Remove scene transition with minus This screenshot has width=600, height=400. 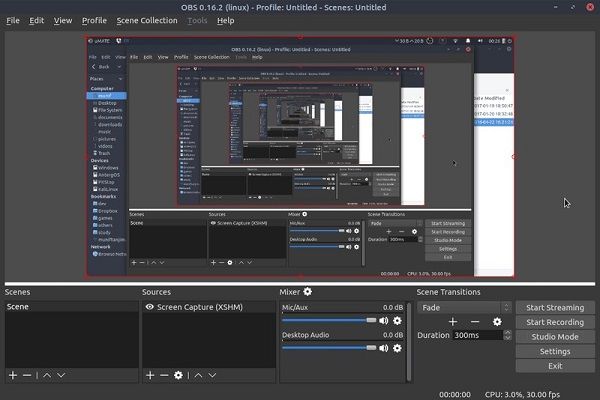coord(475,322)
